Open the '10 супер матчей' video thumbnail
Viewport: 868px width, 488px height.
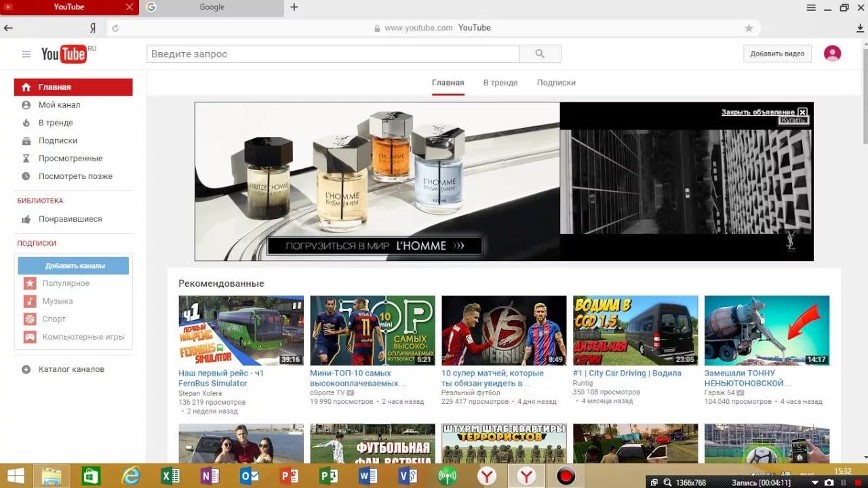click(504, 331)
